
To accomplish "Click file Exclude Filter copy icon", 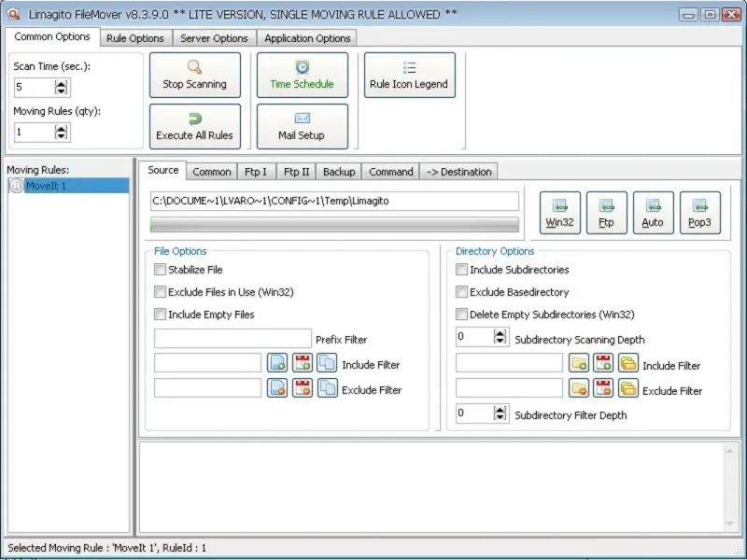I will coord(328,388).
